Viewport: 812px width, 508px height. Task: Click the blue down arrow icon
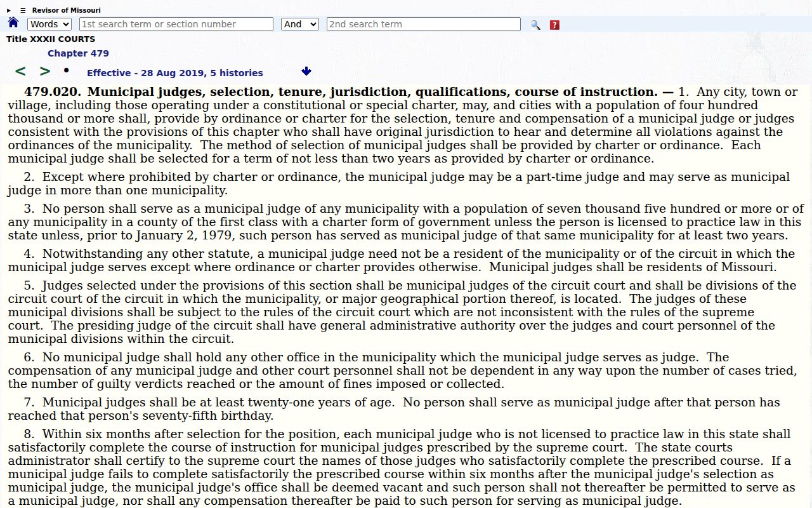[x=306, y=72]
